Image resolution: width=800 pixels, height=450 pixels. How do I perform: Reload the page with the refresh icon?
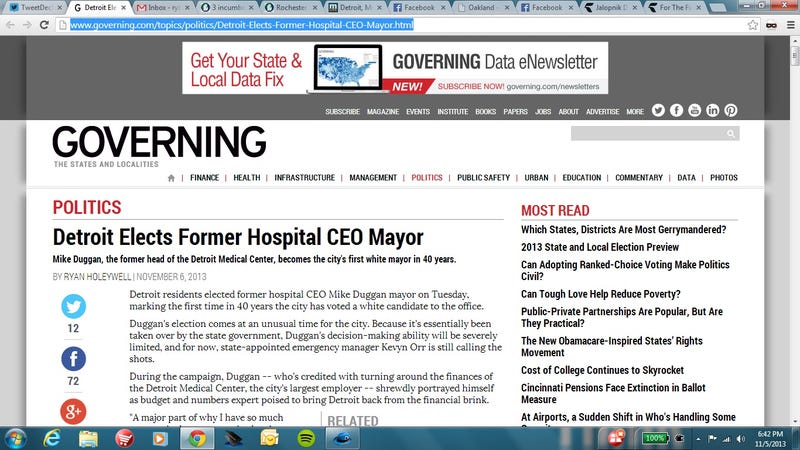(44, 24)
